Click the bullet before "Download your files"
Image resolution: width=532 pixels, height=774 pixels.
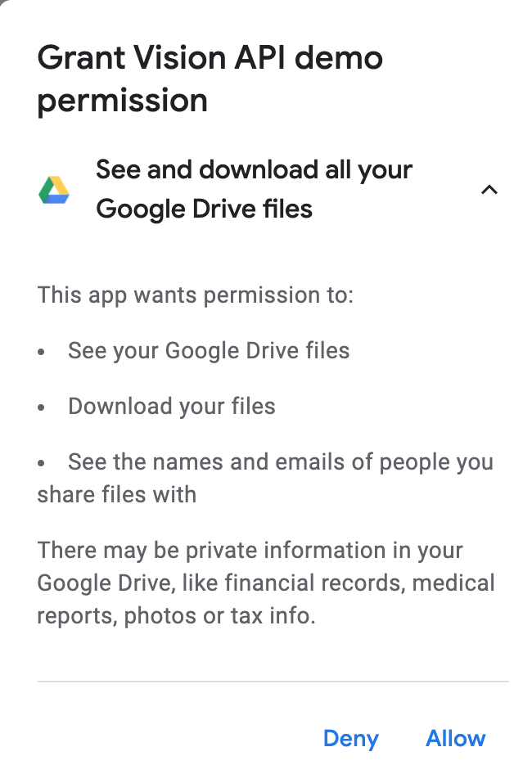tap(42, 407)
